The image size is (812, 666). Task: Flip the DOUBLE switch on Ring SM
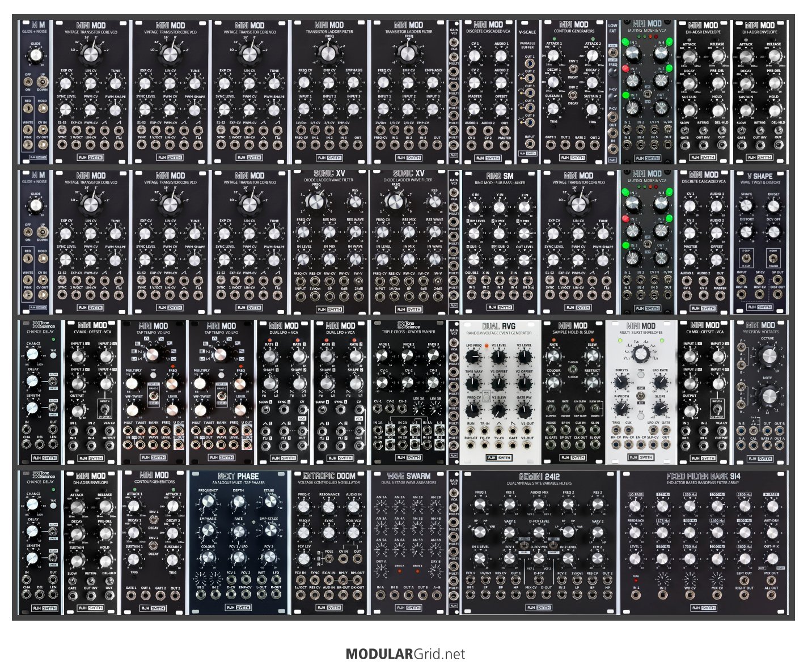pos(472,279)
